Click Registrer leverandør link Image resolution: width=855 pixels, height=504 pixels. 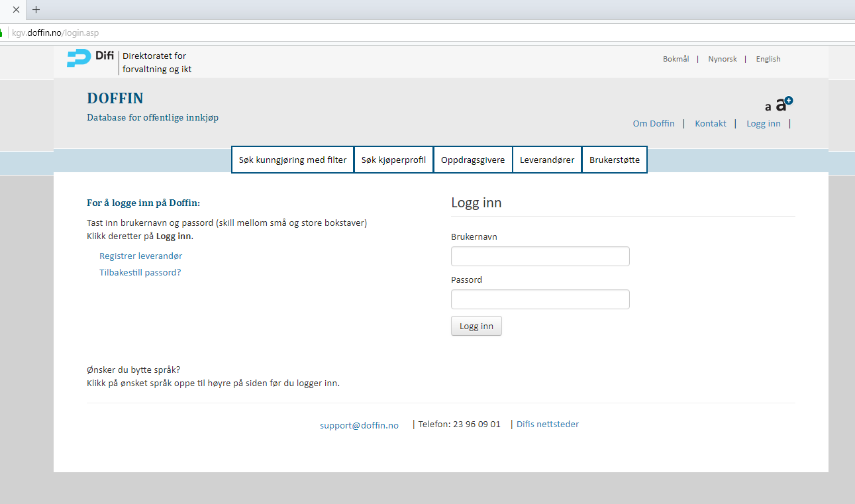(x=140, y=256)
